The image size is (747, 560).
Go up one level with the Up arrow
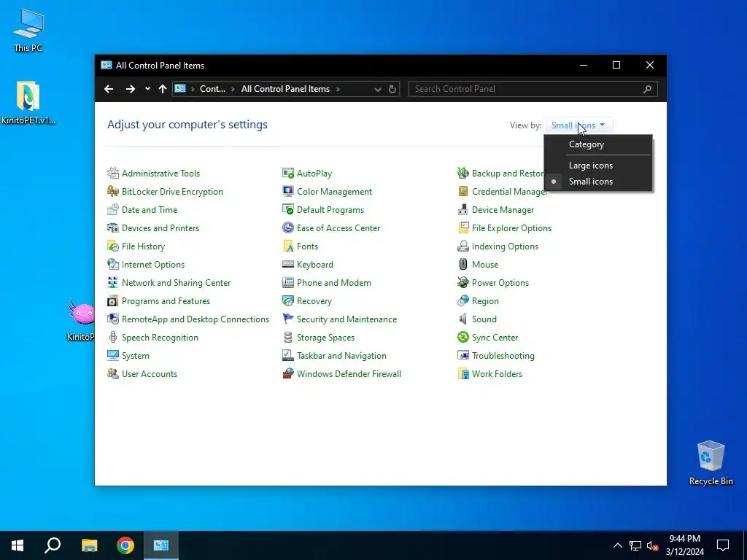tap(163, 89)
